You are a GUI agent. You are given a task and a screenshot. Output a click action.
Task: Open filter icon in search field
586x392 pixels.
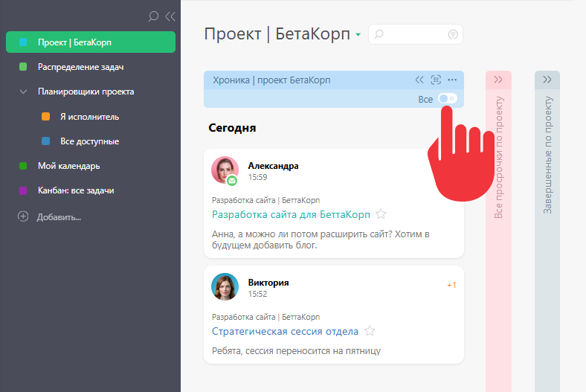tap(453, 34)
